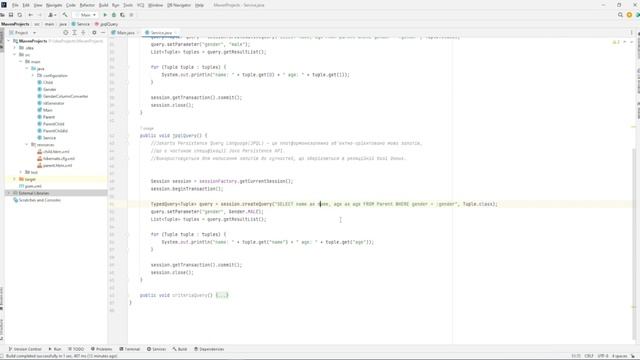Open Project panel options gear icon
Viewport: 640px width, 360px height.
pos(94,32)
